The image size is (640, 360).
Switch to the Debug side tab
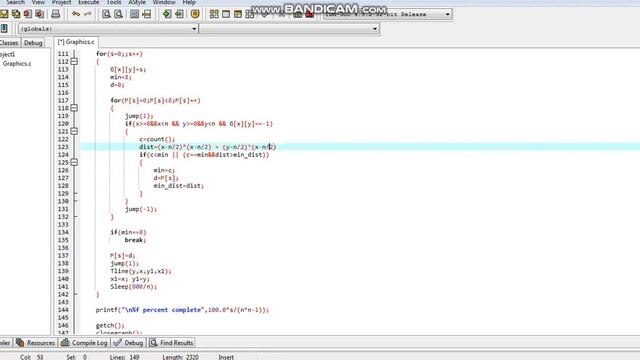(x=33, y=43)
